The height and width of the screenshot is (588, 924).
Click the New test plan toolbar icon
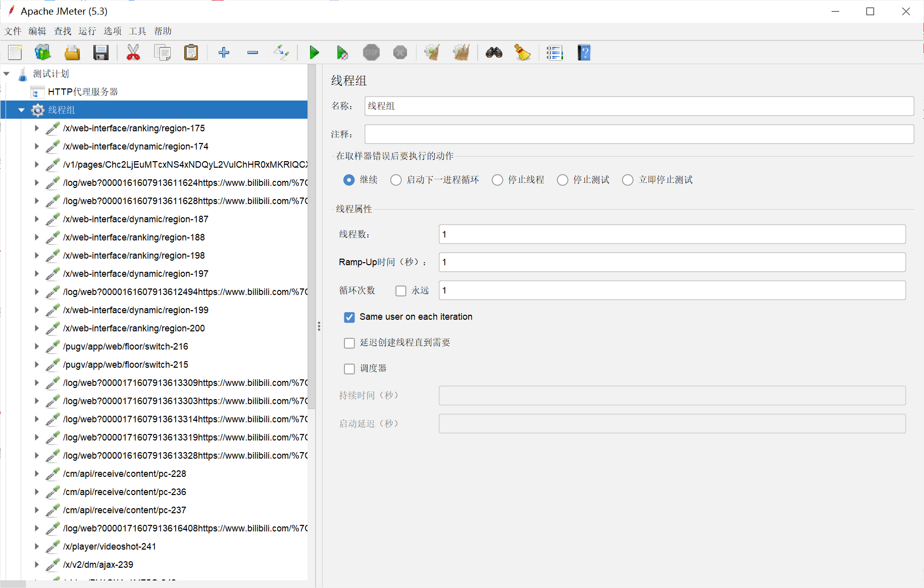click(15, 53)
